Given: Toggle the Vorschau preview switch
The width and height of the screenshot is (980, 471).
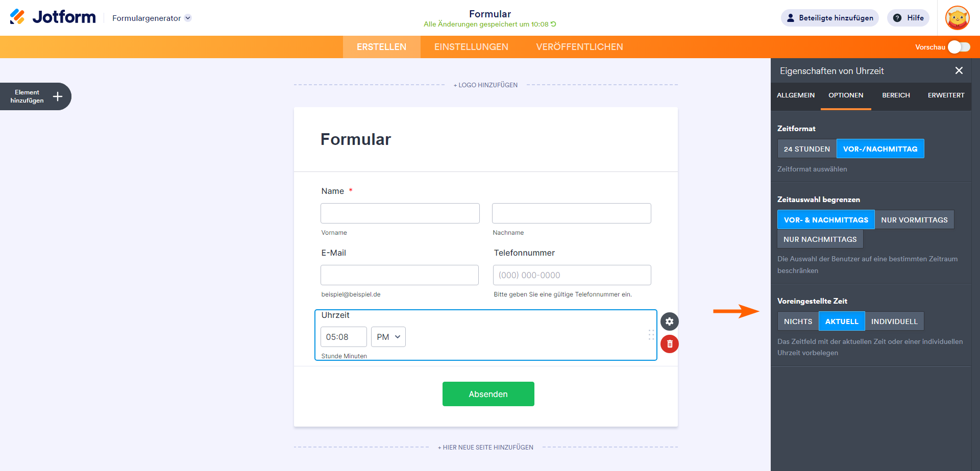Looking at the screenshot, I should point(959,47).
